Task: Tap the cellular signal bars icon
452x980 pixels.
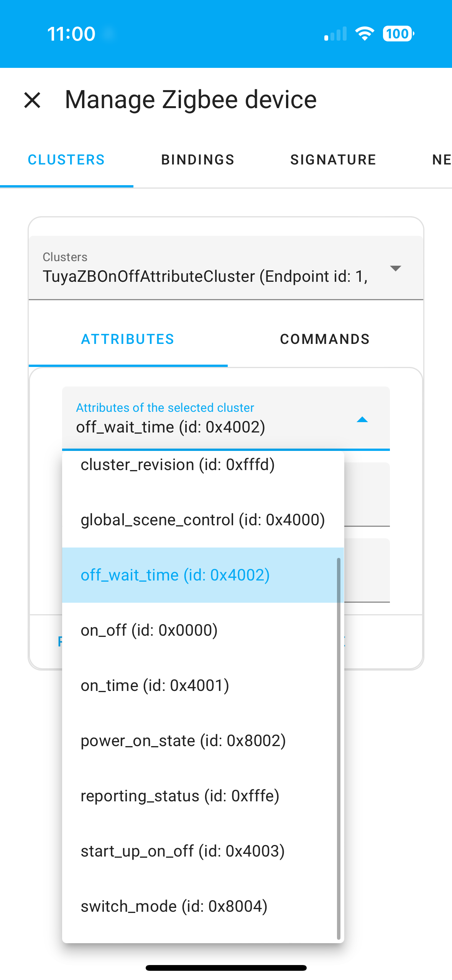Action: 335,34
